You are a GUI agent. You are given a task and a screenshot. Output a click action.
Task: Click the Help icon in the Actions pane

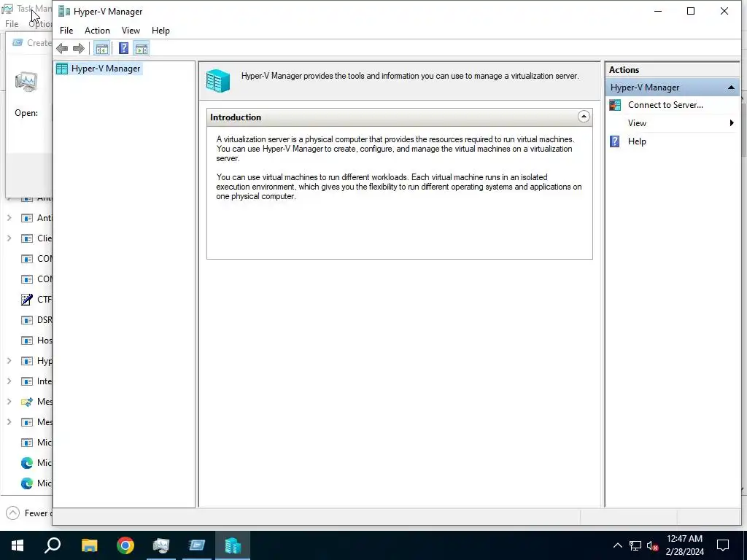[614, 141]
